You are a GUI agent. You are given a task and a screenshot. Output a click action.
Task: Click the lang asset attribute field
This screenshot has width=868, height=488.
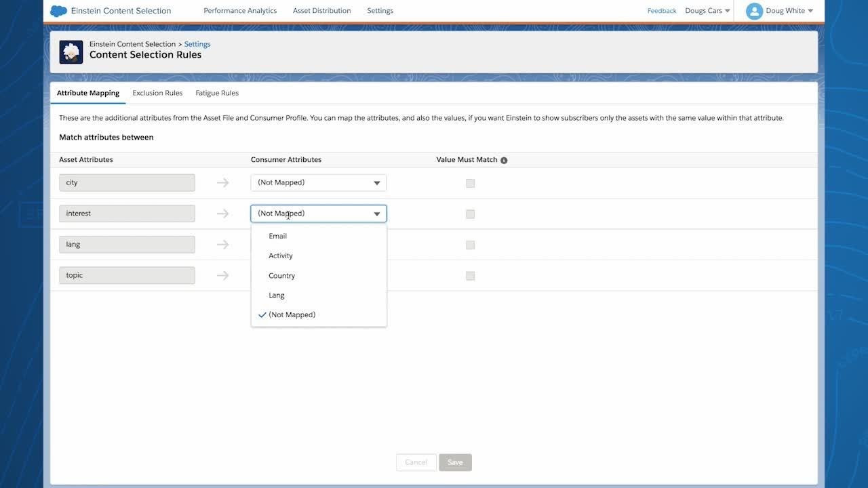point(127,244)
